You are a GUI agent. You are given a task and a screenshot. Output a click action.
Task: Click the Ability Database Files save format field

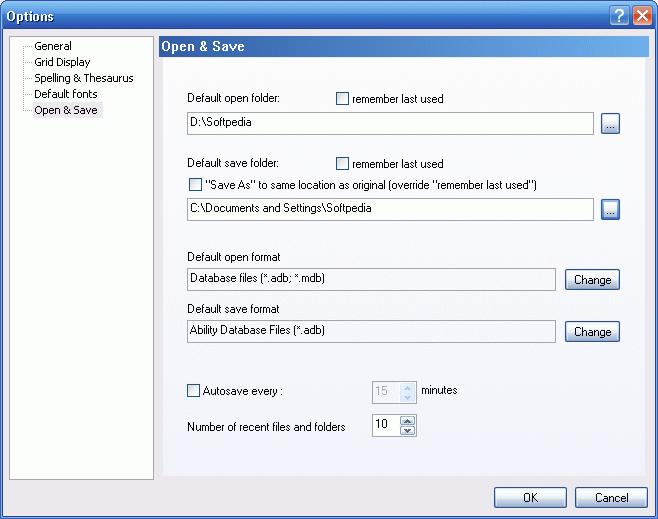(x=371, y=331)
